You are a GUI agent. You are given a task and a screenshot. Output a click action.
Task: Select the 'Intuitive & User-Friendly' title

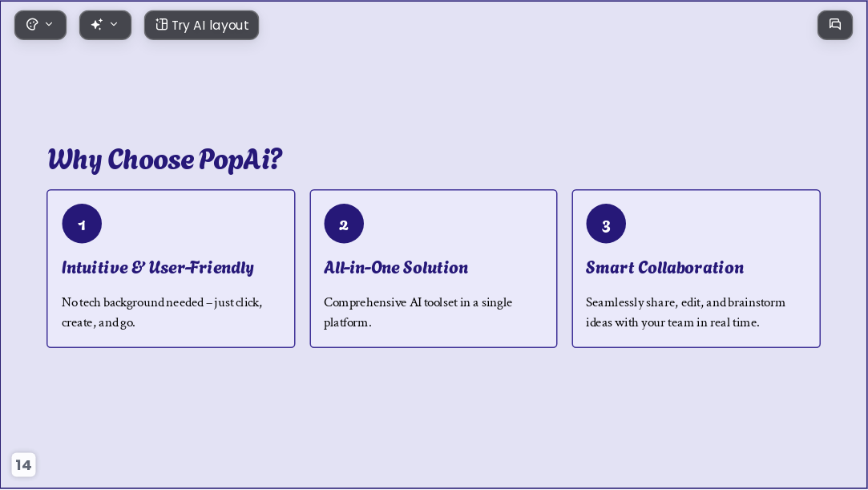[158, 267]
